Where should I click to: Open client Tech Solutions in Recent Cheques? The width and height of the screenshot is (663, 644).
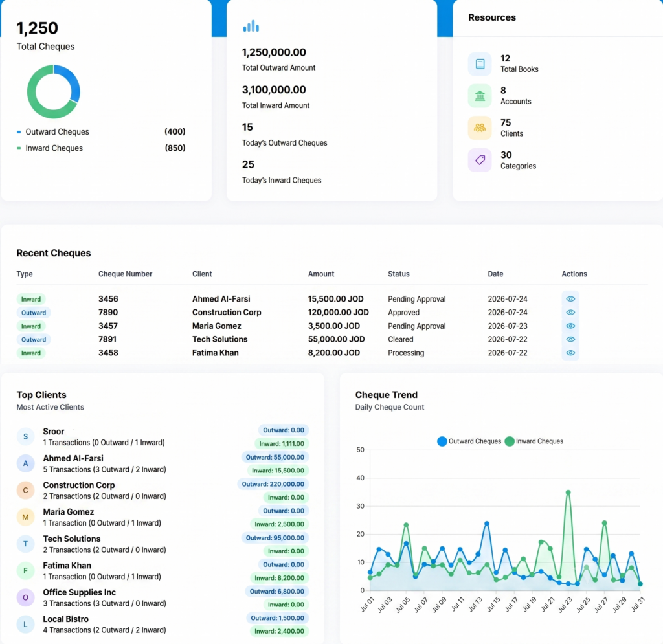[220, 339]
